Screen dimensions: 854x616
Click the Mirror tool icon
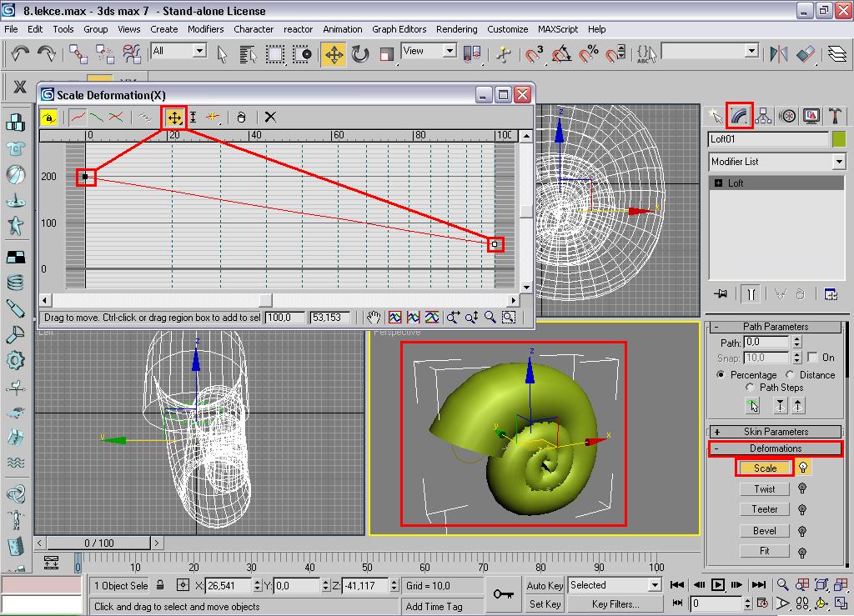click(779, 54)
